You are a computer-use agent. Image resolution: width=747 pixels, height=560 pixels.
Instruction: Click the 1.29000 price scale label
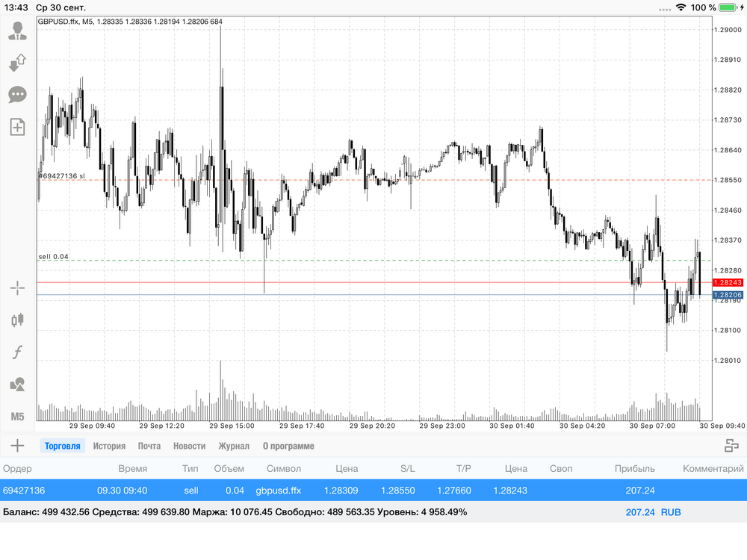point(728,30)
